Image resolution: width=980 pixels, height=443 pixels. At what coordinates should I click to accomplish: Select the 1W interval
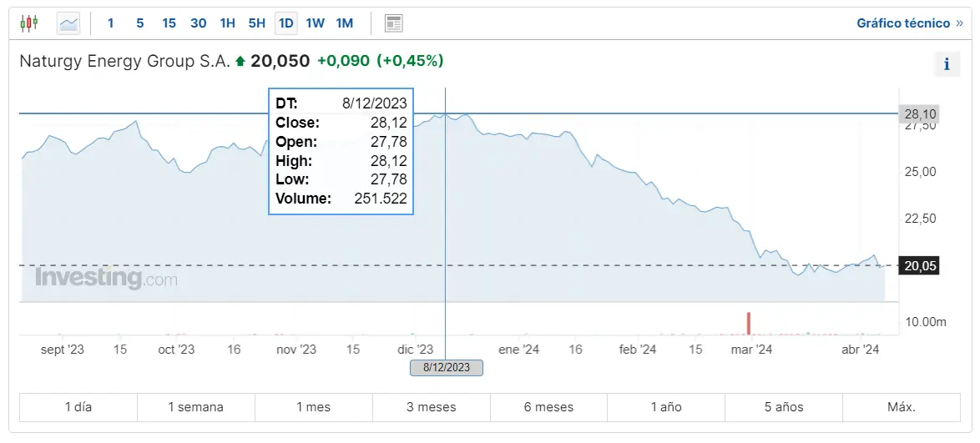pyautogui.click(x=315, y=23)
